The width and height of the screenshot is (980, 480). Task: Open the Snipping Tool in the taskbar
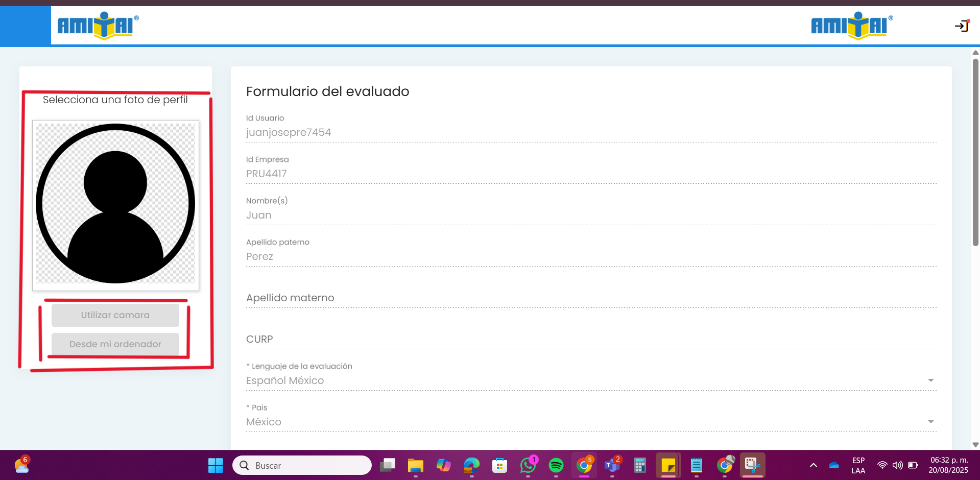pos(752,465)
